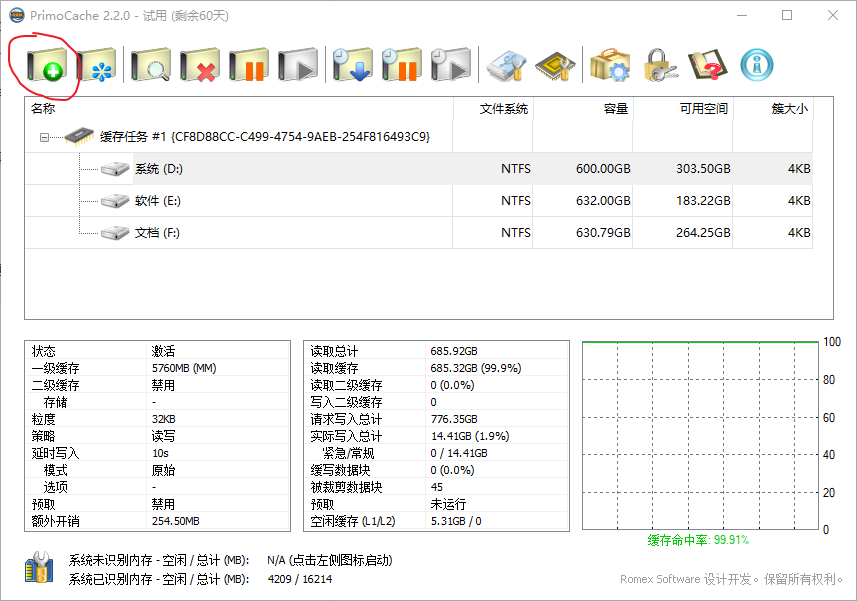Delete cache task using red X icon
Viewport: 857px width, 601px height.
pyautogui.click(x=200, y=67)
